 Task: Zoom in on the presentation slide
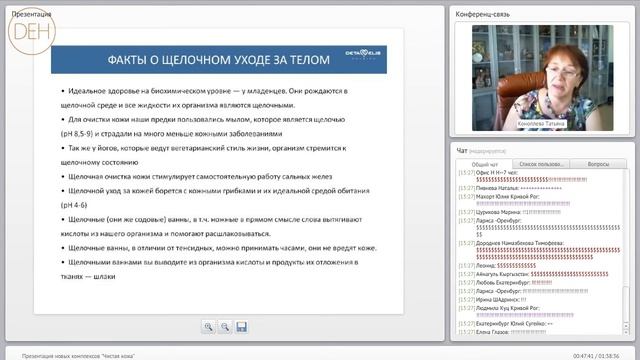(x=208, y=327)
